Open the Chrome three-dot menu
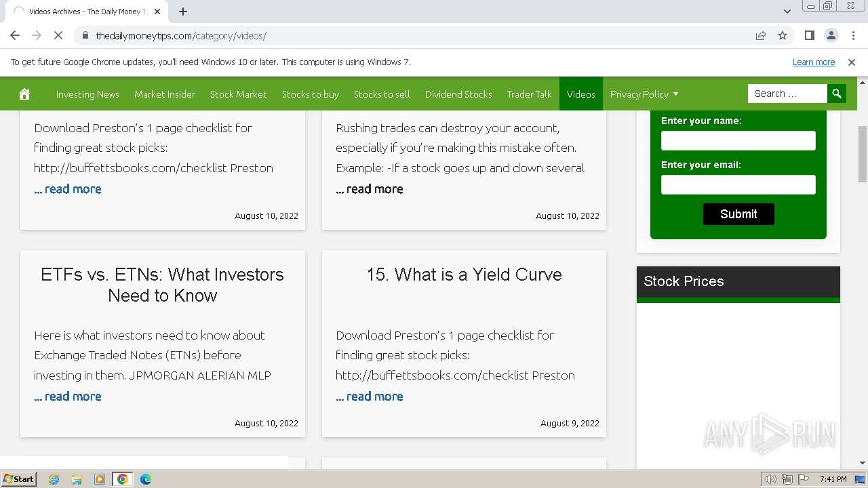Viewport: 868px width, 488px height. pyautogui.click(x=852, y=35)
